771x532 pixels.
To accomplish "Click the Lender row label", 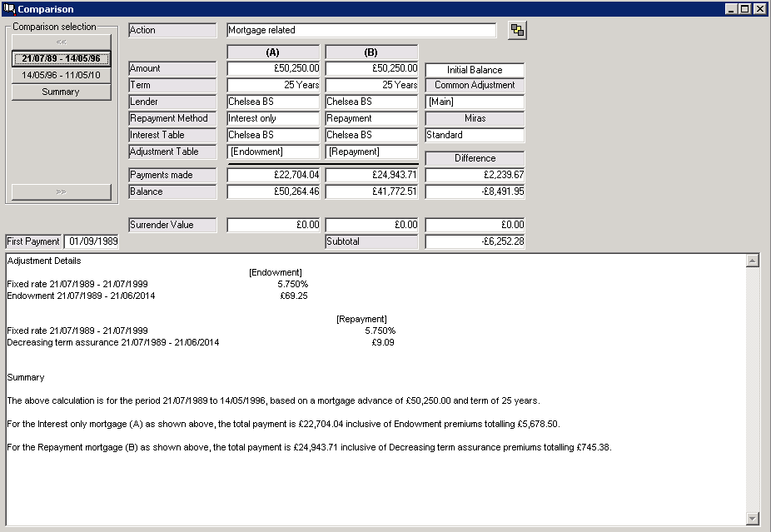I will [x=172, y=102].
